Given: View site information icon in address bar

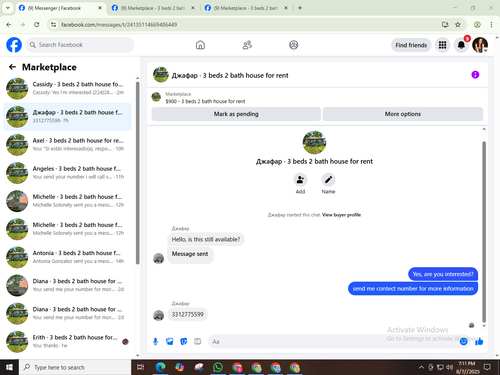Looking at the screenshot, I should click(53, 24).
